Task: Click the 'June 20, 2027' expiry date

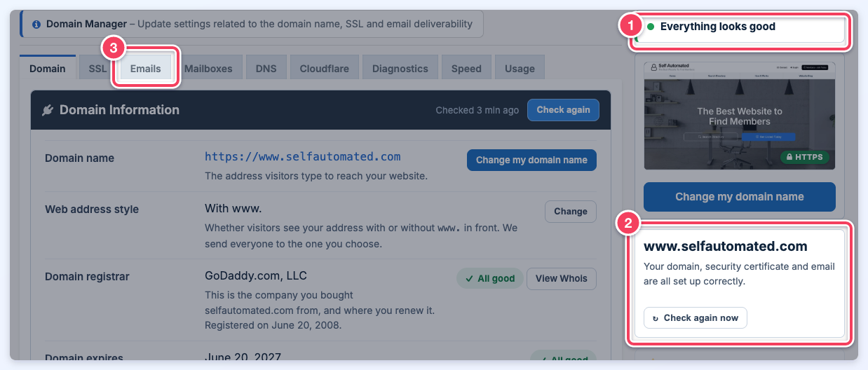Action: 242,357
